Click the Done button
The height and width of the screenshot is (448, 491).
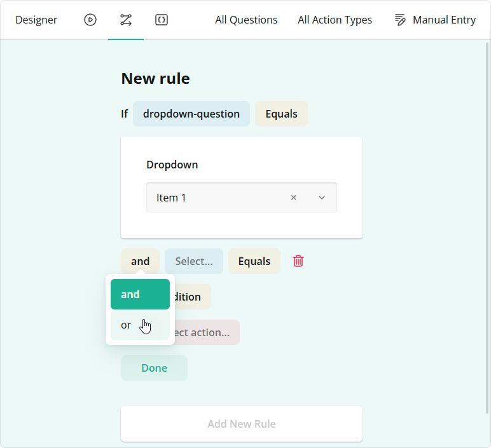[x=154, y=368]
